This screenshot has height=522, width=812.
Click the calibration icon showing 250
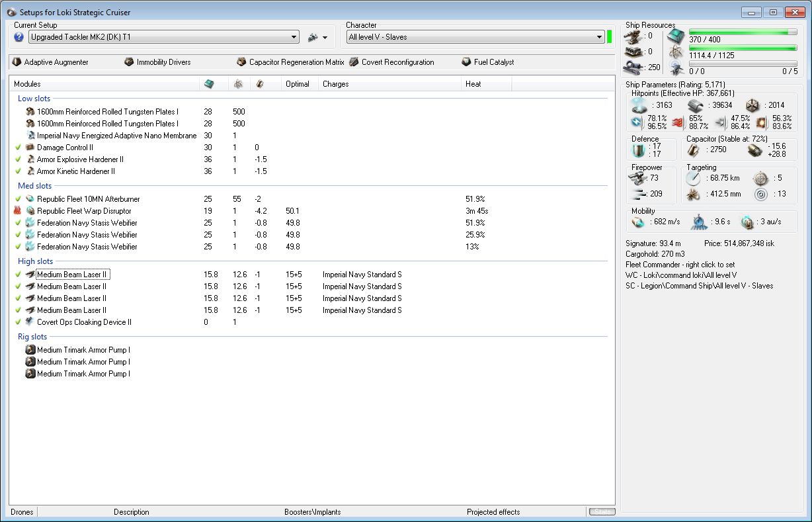click(634, 67)
